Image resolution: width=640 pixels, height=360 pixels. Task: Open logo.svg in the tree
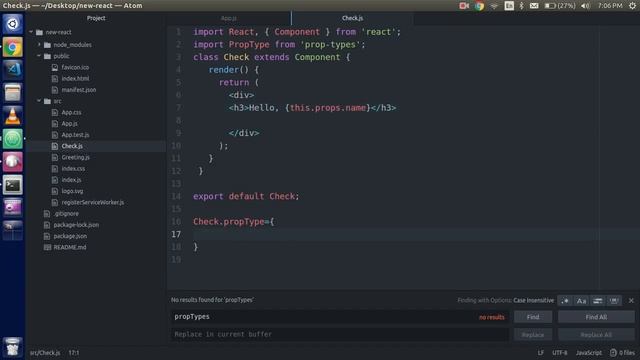coord(72,191)
